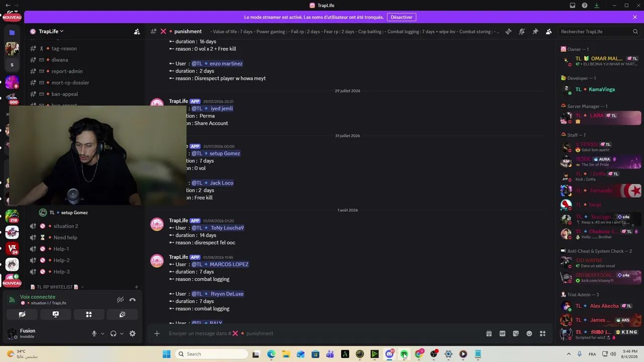Open Fernando member profile
Image resolution: width=644 pixels, height=362 pixels.
click(x=601, y=191)
